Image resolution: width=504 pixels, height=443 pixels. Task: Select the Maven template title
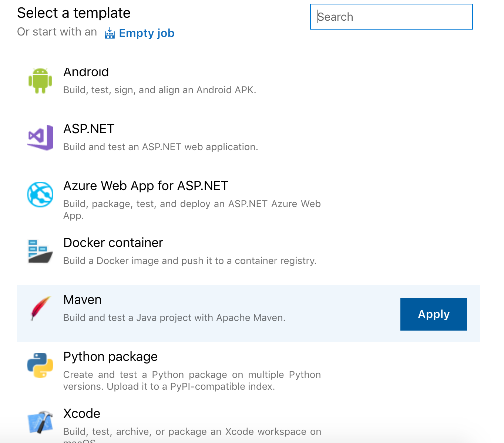83,300
